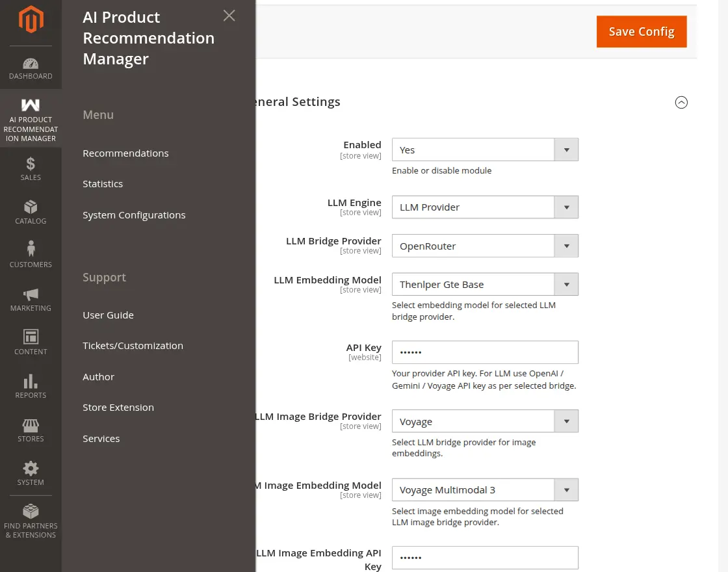This screenshot has height=572, width=728.
Task: Open Statistics menu item
Action: (x=103, y=184)
